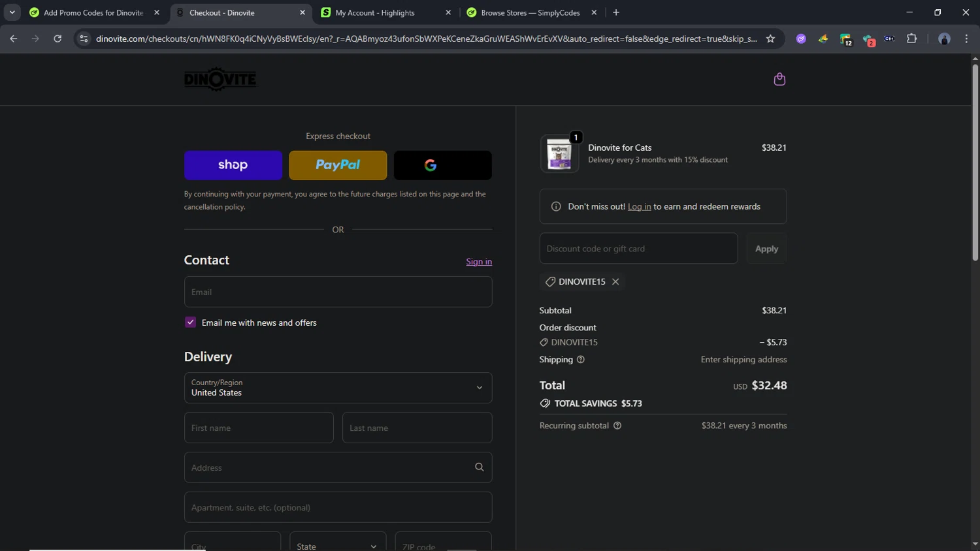Open the Chrome three-dot menu
Image resolution: width=980 pixels, height=551 pixels.
click(x=966, y=39)
